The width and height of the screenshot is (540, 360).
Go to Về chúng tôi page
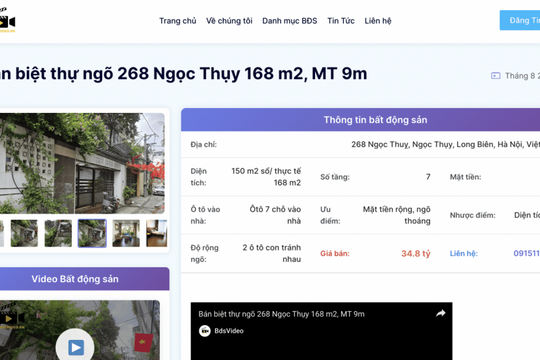[x=229, y=21]
